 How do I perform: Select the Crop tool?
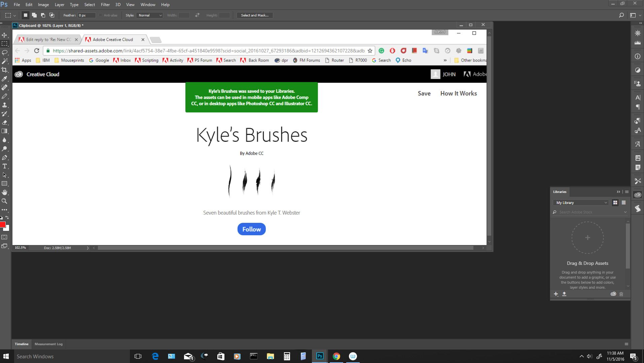(x=4, y=70)
